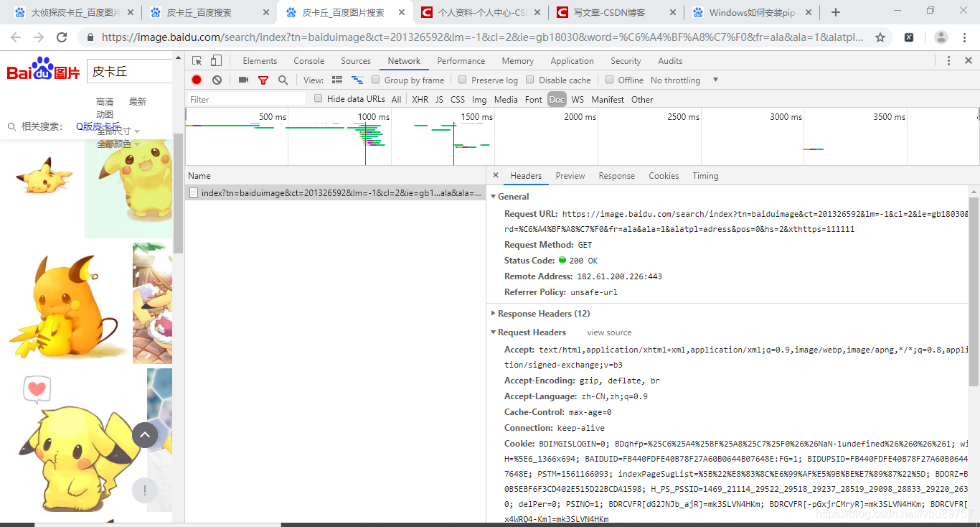Bookmark this page with the star

click(880, 37)
